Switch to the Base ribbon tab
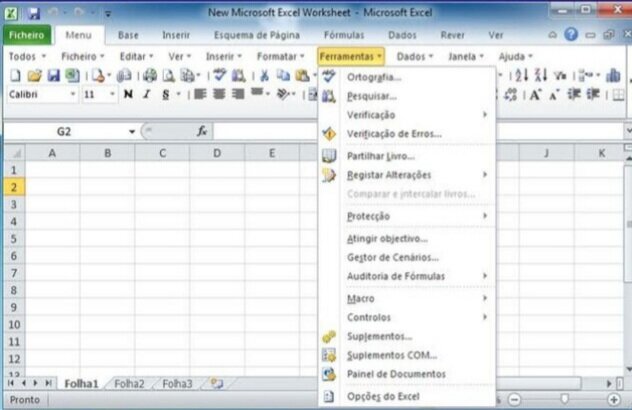Viewport: 632px width, 410px height. pos(128,35)
